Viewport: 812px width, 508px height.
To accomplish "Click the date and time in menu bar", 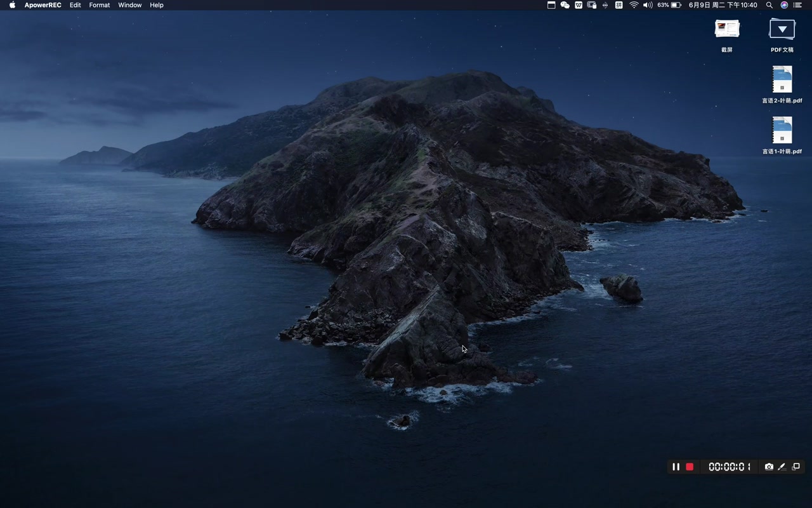I will pos(723,5).
